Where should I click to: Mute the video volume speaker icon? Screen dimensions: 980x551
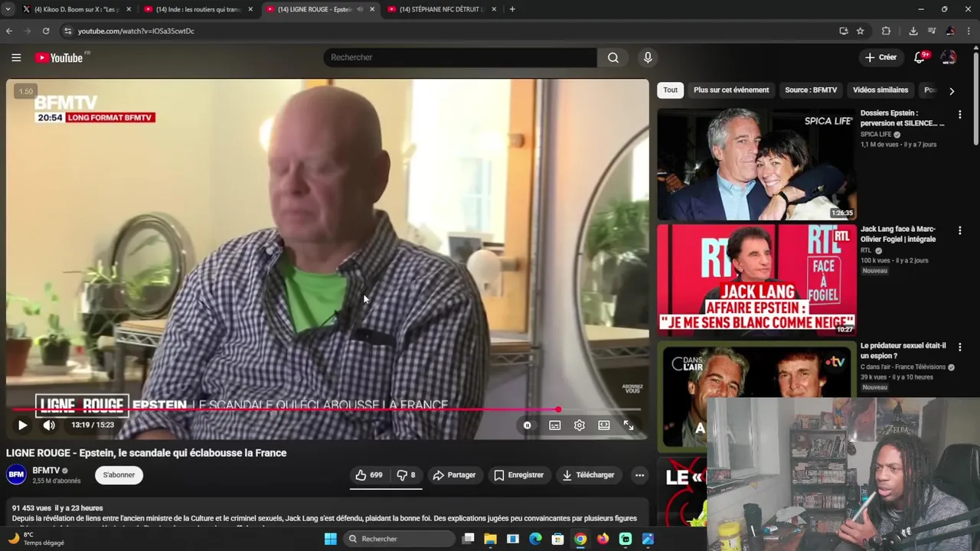coord(49,425)
